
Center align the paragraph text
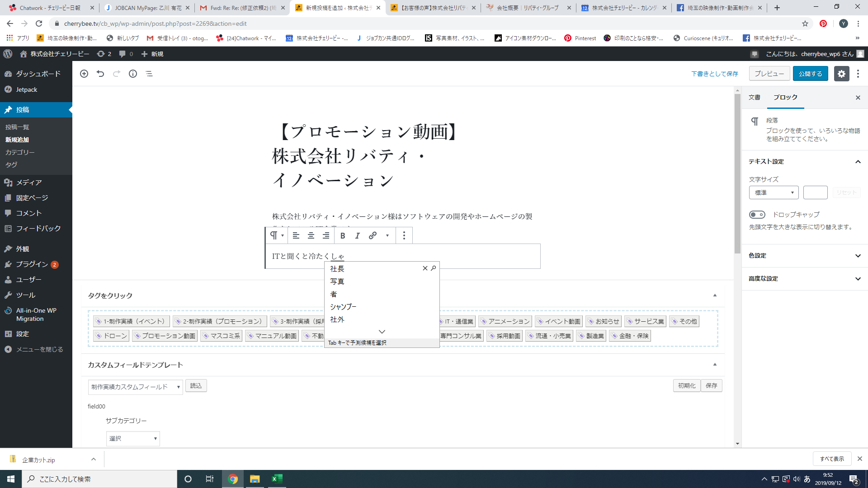311,235
